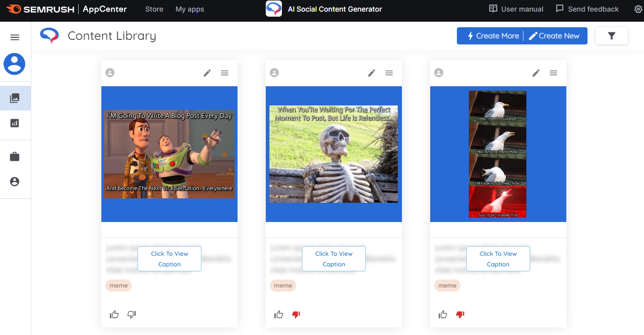Click the Create More button
Screen dimensions: 644x335
pyautogui.click(x=492, y=36)
